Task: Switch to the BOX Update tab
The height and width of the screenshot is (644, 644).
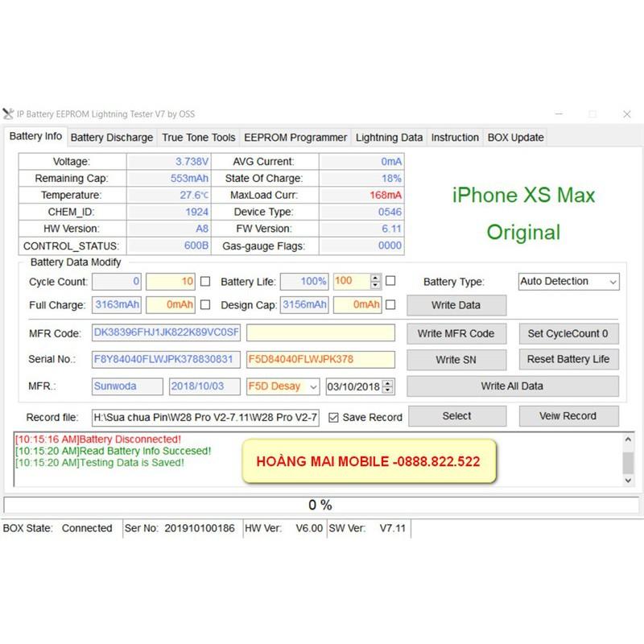Action: click(x=515, y=137)
